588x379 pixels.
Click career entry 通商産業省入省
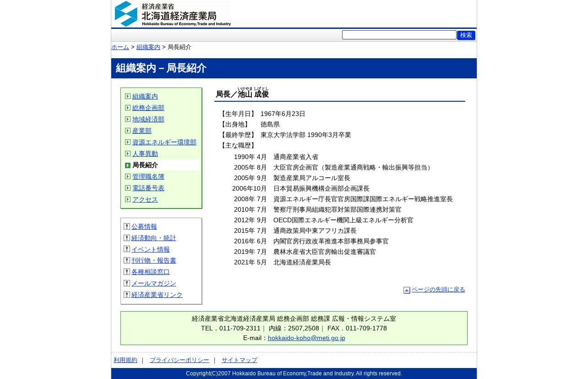pyautogui.click(x=296, y=157)
